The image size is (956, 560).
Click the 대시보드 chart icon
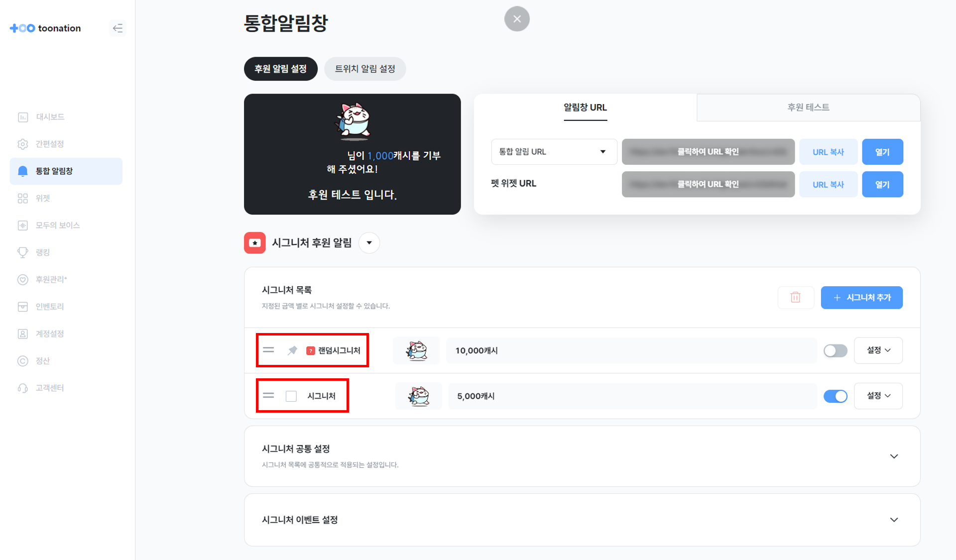coord(23,117)
